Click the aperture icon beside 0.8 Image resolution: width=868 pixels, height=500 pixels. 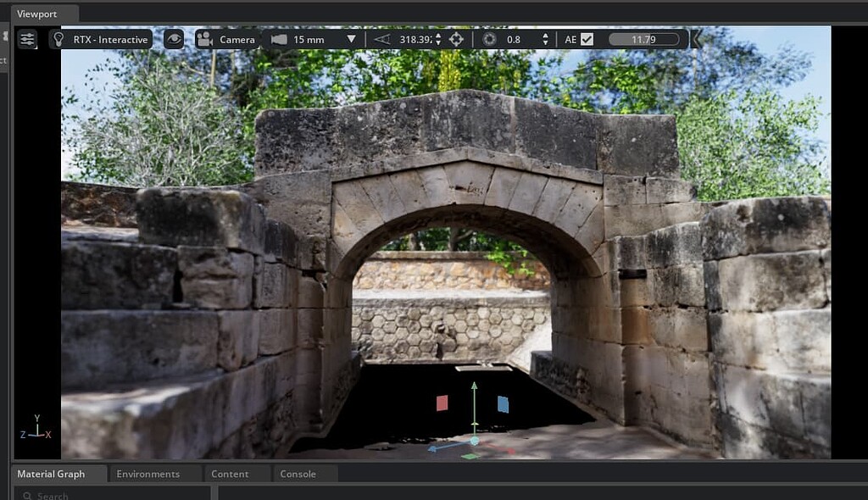tap(488, 38)
